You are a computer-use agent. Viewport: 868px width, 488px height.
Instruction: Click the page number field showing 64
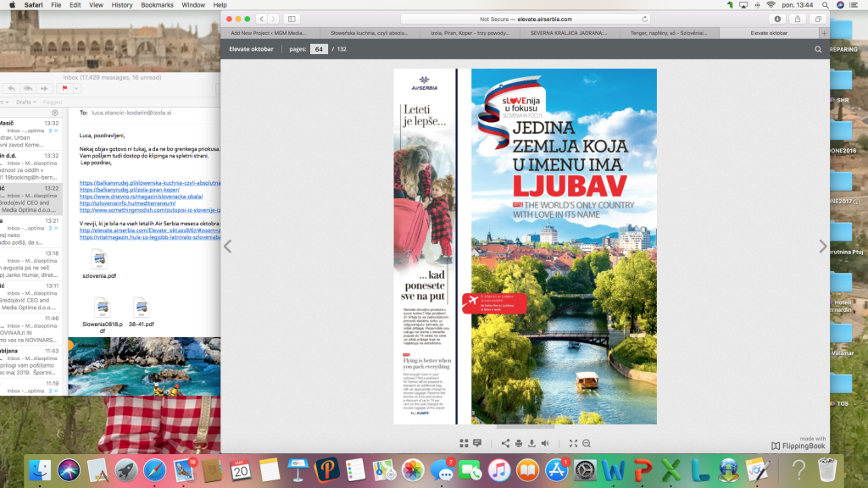319,49
